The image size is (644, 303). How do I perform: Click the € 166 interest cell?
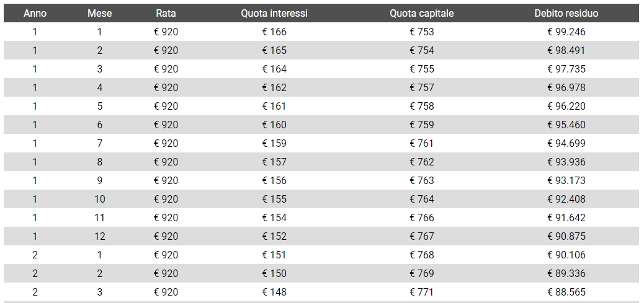[x=274, y=32]
